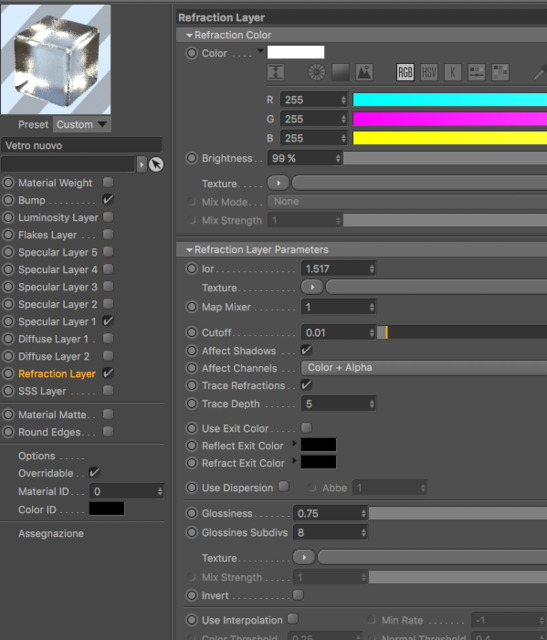The height and width of the screenshot is (640, 547).
Task: Click the animation dot next to Glossines Subdivs
Action: click(191, 532)
